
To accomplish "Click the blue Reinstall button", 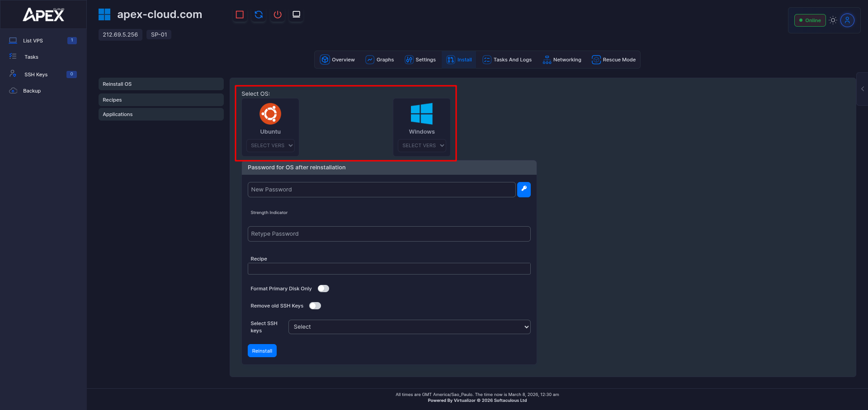I will (x=262, y=351).
